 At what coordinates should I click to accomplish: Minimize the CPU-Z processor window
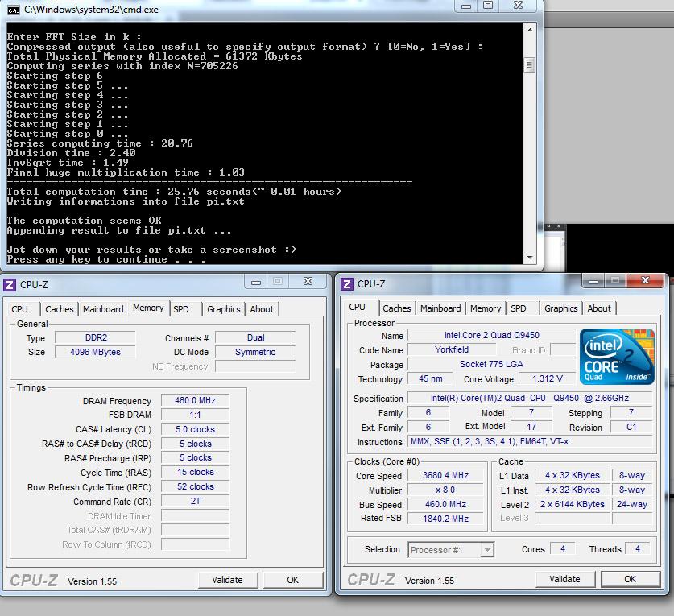tap(593, 281)
